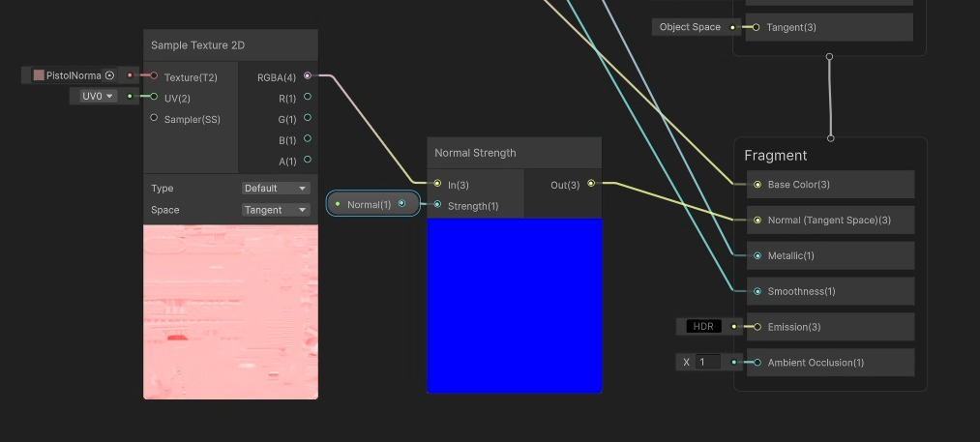Open the Space dropdown set to Tangent

[x=276, y=210]
